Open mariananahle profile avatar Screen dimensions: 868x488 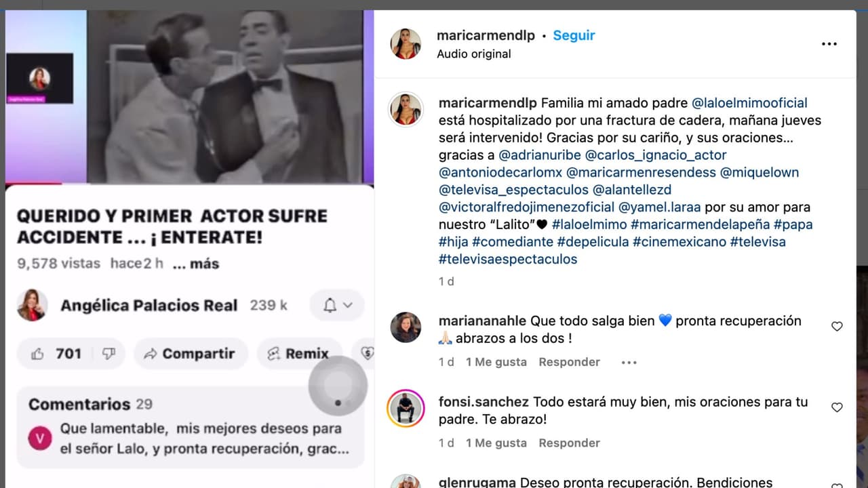[x=406, y=327]
